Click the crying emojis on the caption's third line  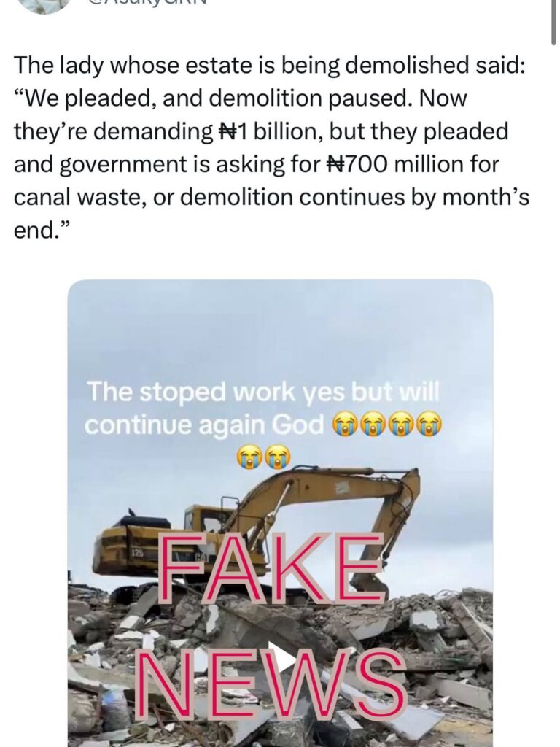point(264,457)
